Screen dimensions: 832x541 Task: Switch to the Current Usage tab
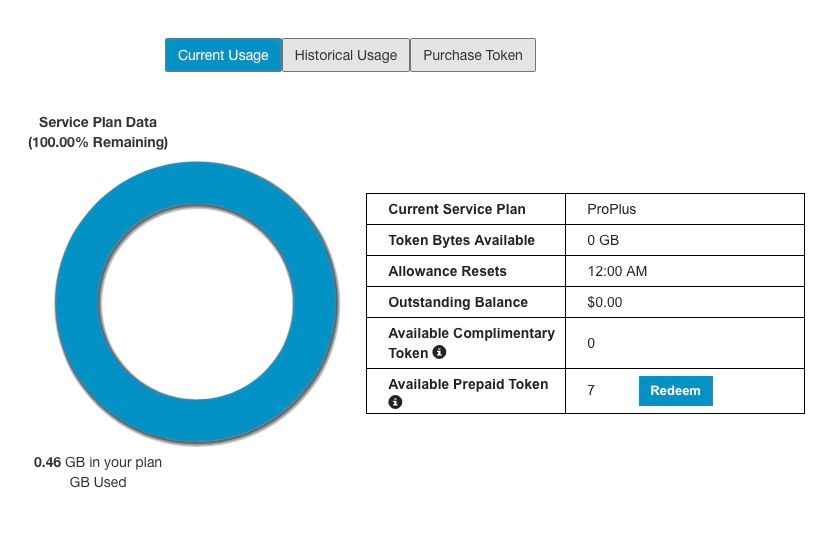[x=223, y=55]
